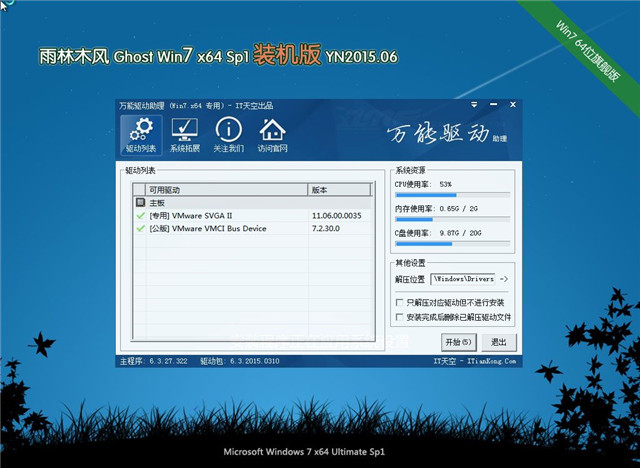The width and height of the screenshot is (640, 468).
Task: Click the arrow button beside the 解压位置 path
Action: coord(504,280)
